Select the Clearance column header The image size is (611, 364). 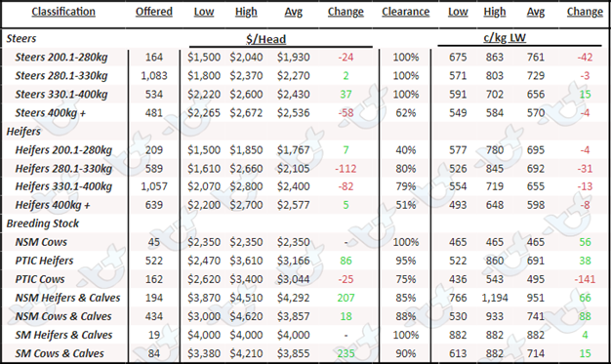pos(406,12)
